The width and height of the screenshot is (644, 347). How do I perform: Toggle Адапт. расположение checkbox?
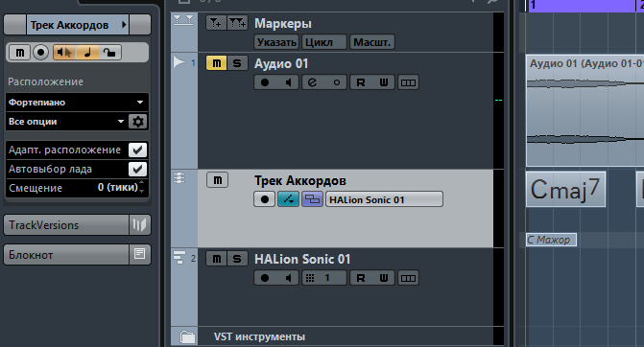[137, 150]
